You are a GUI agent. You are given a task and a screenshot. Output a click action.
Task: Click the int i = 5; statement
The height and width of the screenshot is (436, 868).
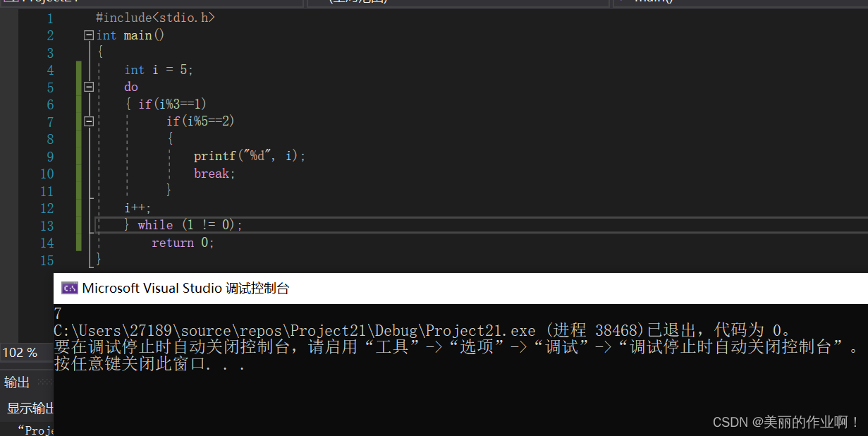tap(159, 70)
